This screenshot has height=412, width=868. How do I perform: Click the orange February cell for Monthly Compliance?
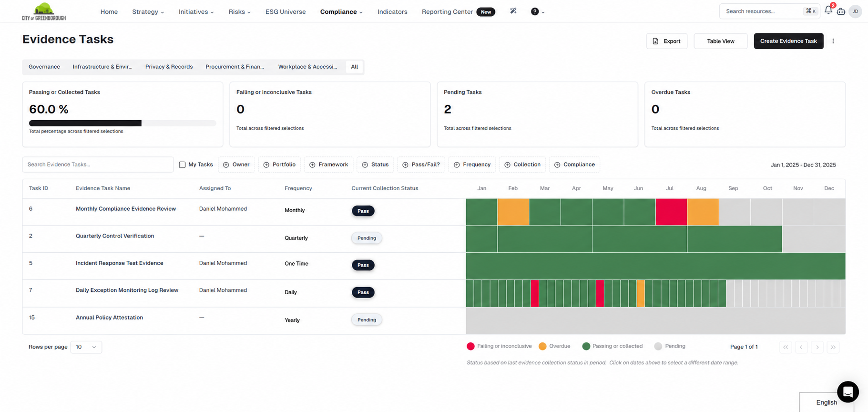513,212
